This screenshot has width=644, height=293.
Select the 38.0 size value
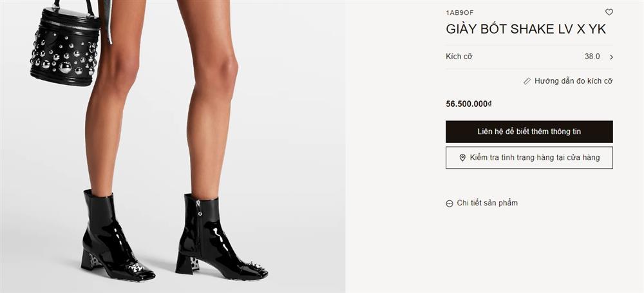(592, 57)
